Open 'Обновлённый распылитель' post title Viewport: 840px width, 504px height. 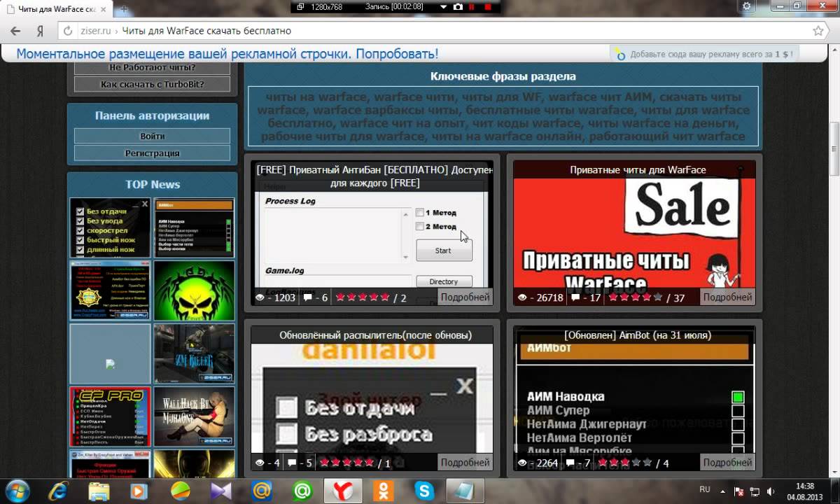point(375,335)
